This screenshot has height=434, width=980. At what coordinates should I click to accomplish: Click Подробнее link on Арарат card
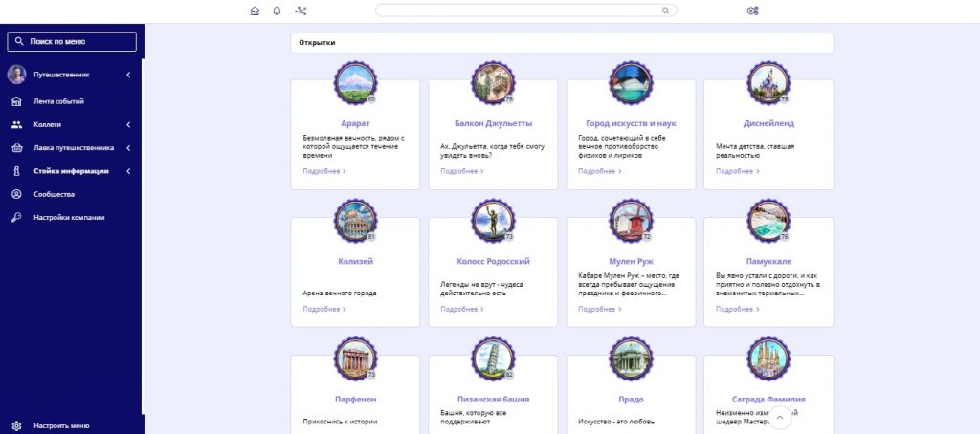pos(323,171)
